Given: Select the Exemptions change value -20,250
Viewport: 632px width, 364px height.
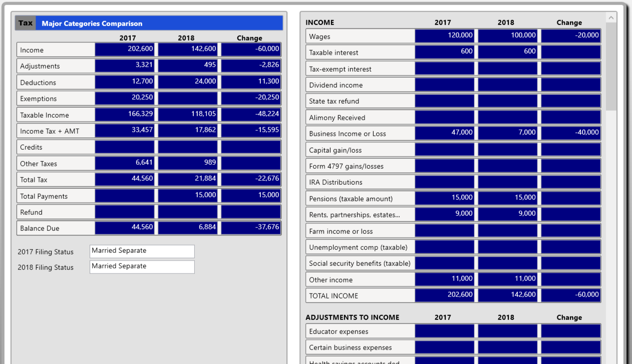Looking at the screenshot, I should point(251,98).
